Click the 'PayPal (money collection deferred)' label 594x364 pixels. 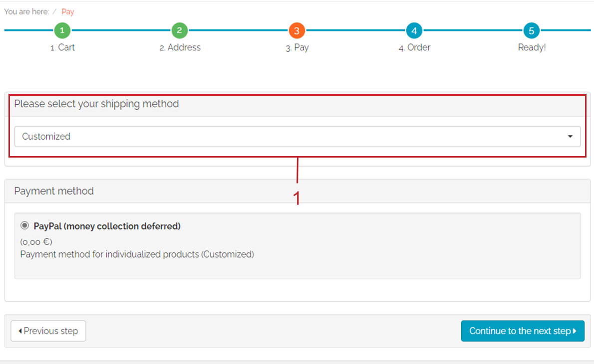point(107,226)
